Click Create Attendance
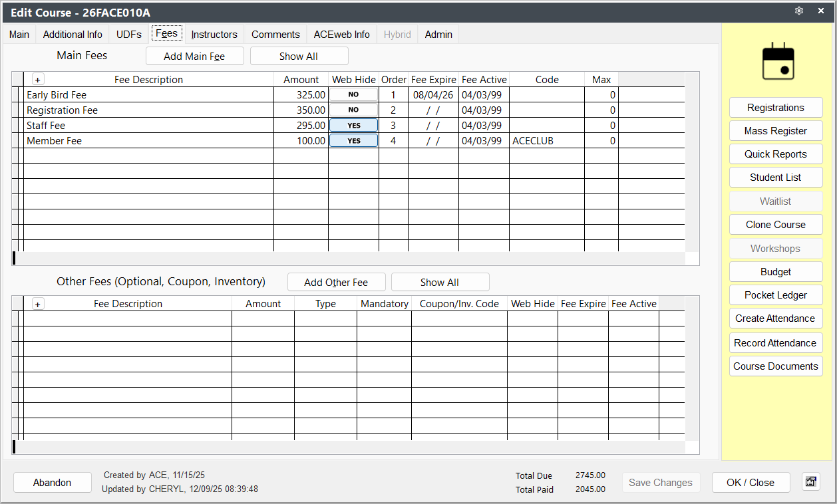This screenshot has width=837, height=504. pos(776,318)
